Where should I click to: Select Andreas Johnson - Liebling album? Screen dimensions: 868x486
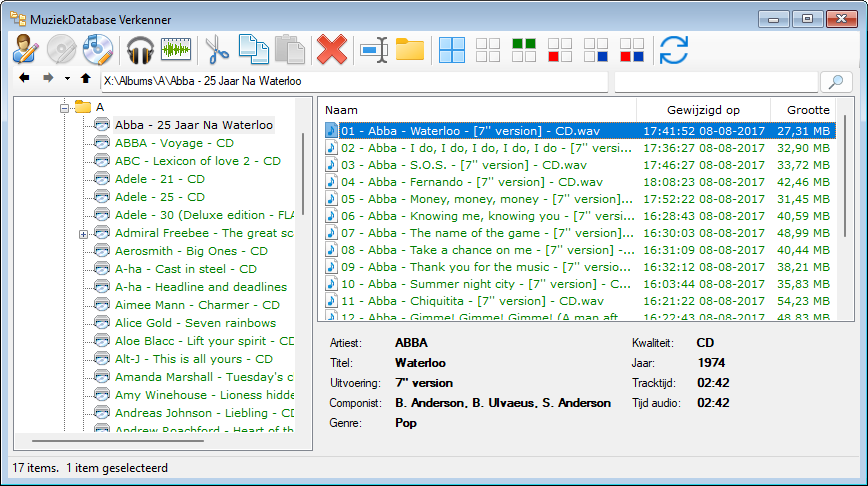204,413
